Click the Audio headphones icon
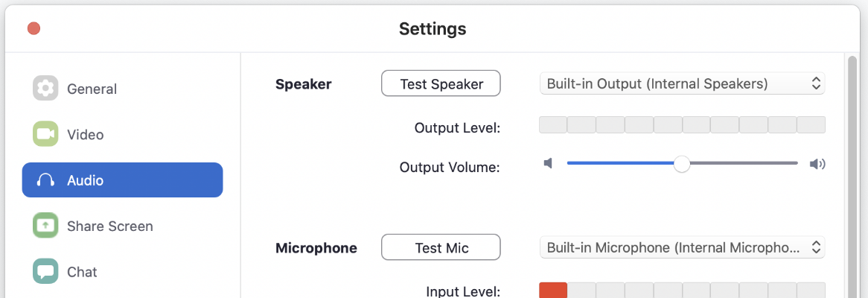Image resolution: width=868 pixels, height=298 pixels. coord(45,180)
